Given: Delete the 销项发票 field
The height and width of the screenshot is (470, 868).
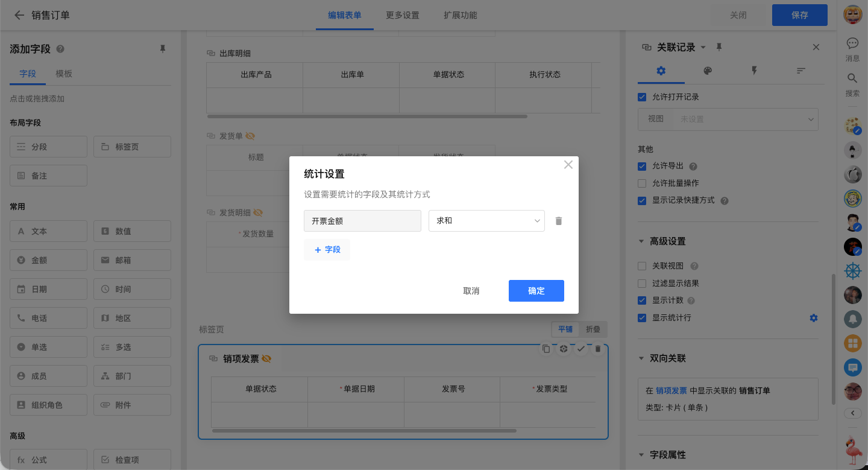Looking at the screenshot, I should point(598,349).
